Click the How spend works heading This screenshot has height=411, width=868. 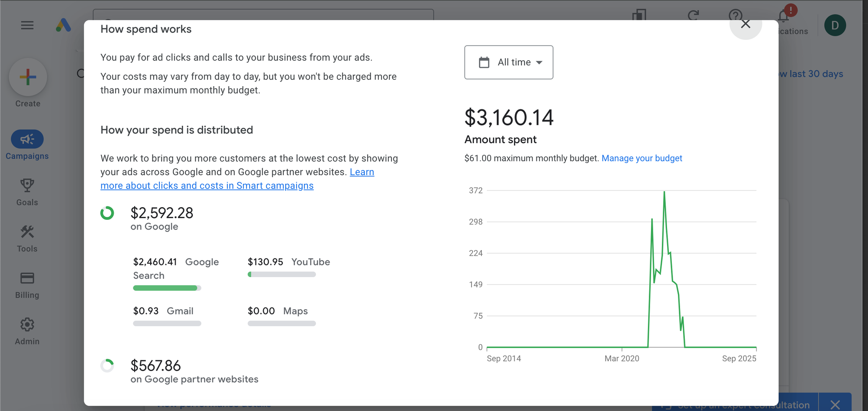tap(146, 29)
